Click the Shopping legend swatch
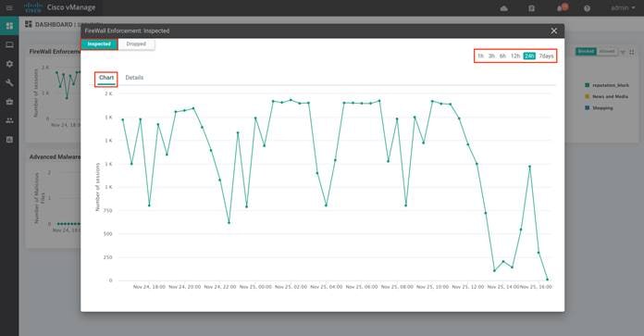This screenshot has width=644, height=336. (587, 107)
